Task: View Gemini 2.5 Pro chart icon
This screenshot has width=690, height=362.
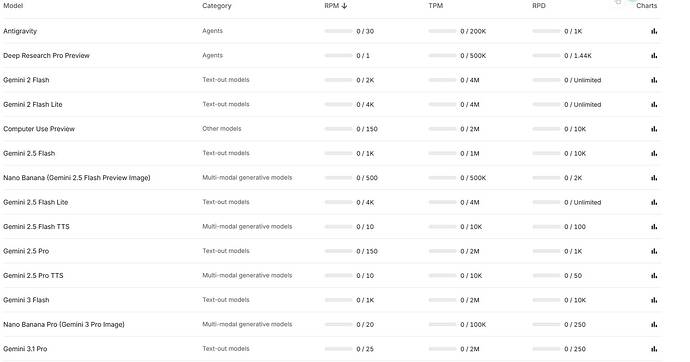Action: (x=654, y=251)
